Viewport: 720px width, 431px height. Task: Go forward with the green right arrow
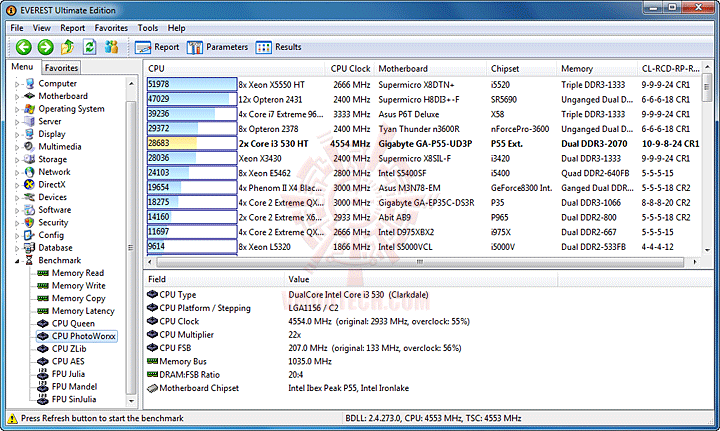(x=45, y=47)
